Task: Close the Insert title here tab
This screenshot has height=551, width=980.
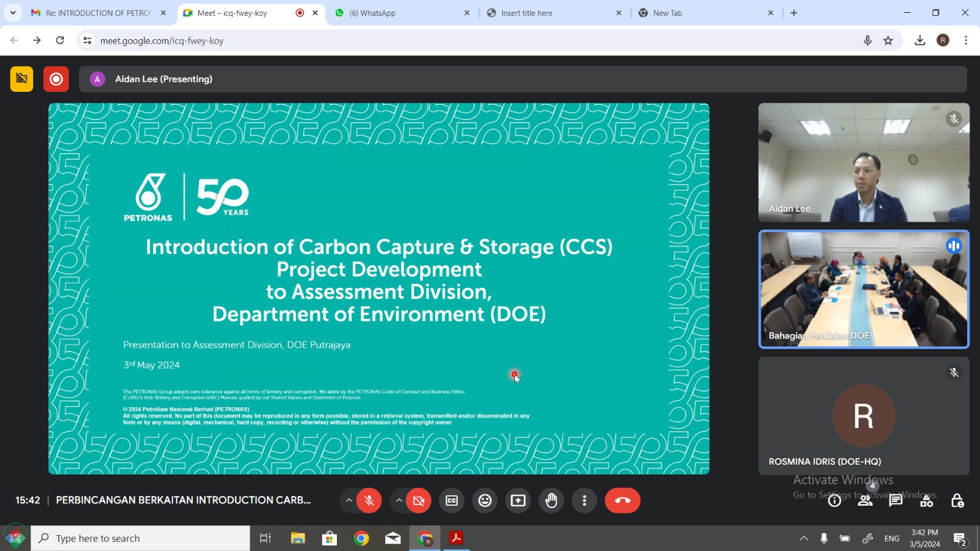Action: (x=619, y=13)
